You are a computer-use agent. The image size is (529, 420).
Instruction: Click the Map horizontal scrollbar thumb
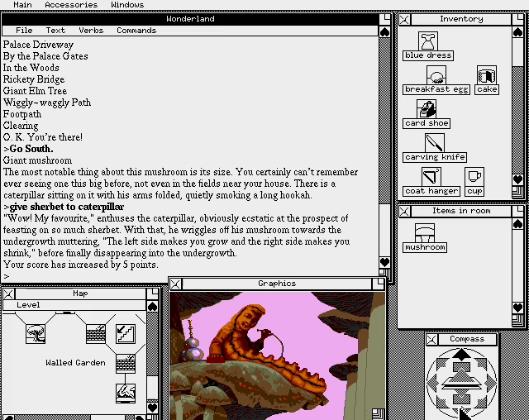coord(107,418)
